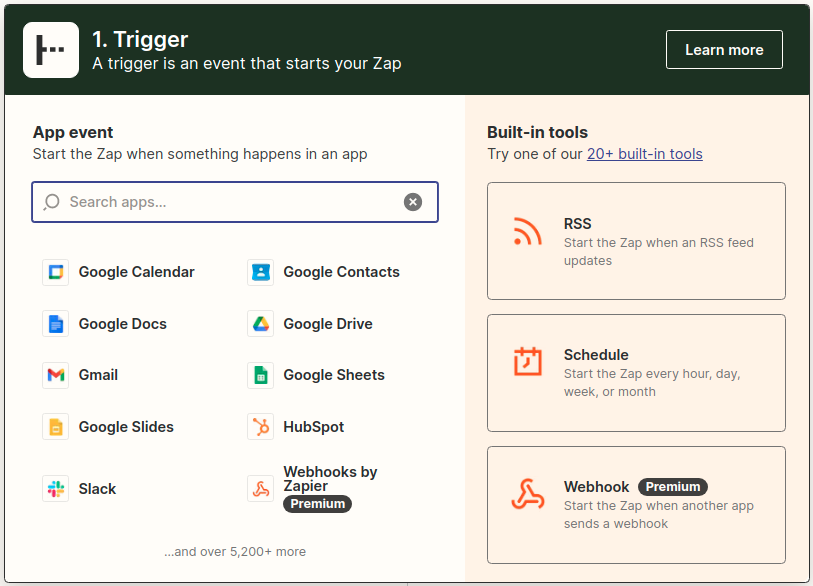
Task: Click the Slack icon
Action: [55, 489]
